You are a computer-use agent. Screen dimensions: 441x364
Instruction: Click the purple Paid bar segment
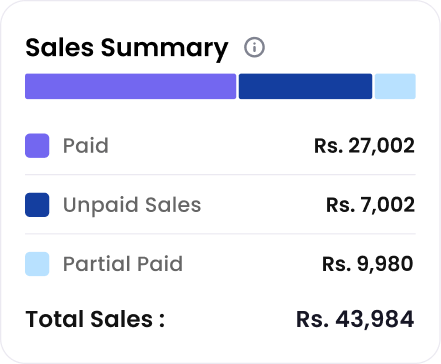(131, 86)
